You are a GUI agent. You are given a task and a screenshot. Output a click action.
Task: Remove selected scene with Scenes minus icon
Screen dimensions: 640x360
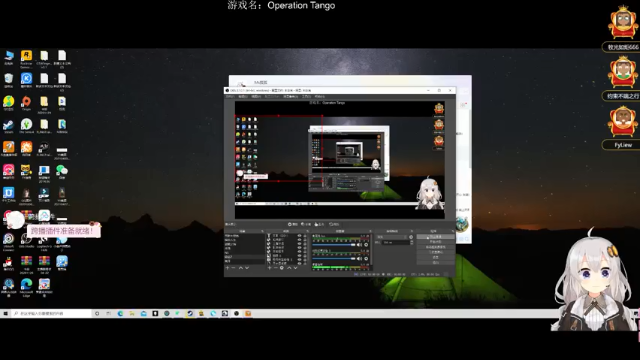pyautogui.click(x=233, y=268)
